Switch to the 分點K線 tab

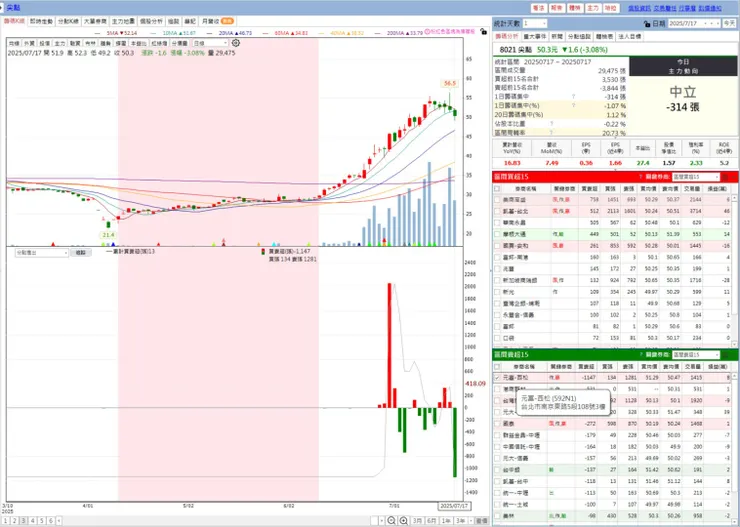coord(68,21)
